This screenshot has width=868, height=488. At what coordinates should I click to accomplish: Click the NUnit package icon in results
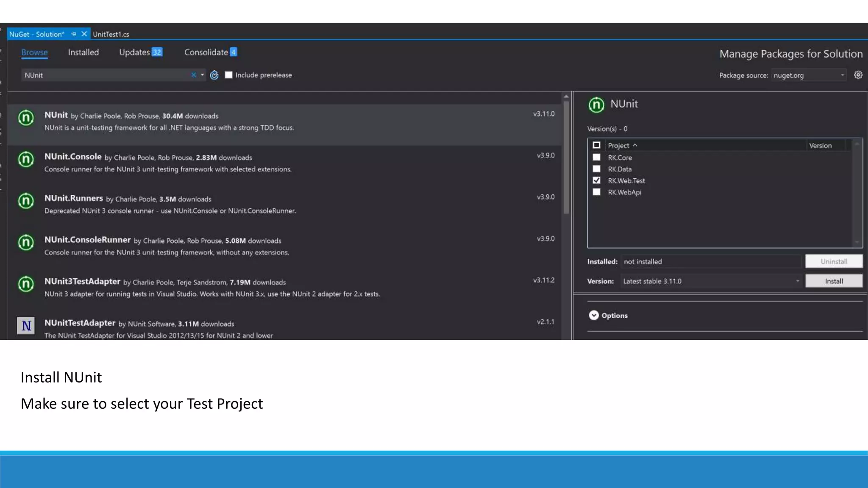pos(26,118)
